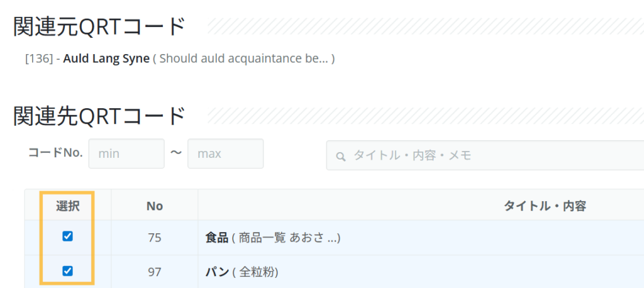
Task: Click the コードNo. label
Action: (x=55, y=153)
